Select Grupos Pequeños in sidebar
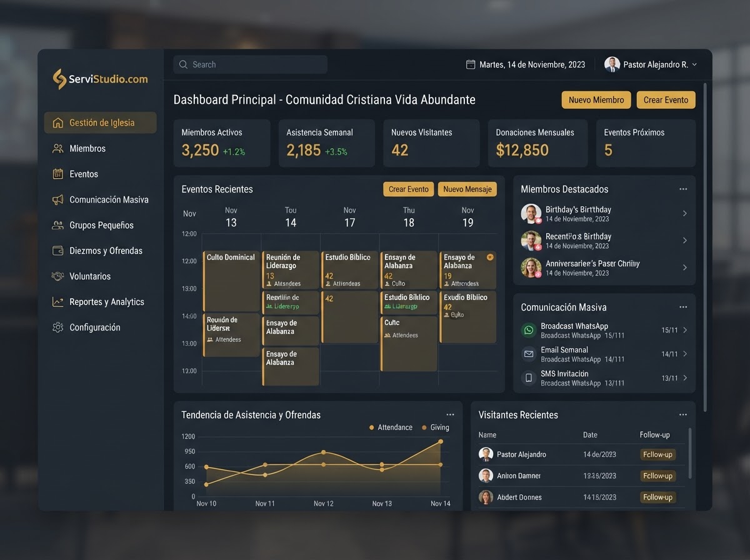 click(x=93, y=225)
